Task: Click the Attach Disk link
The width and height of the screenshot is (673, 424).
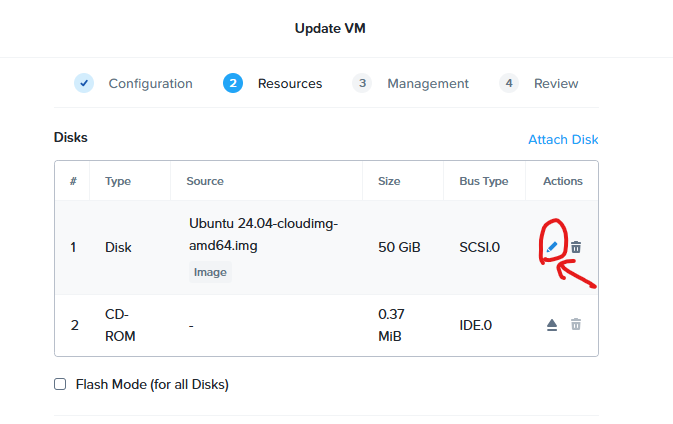Action: click(x=563, y=140)
